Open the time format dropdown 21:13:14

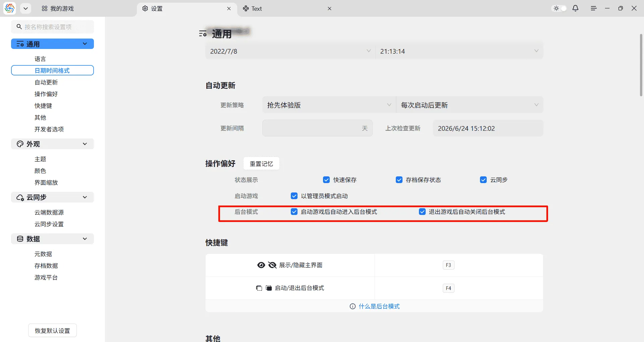click(459, 51)
